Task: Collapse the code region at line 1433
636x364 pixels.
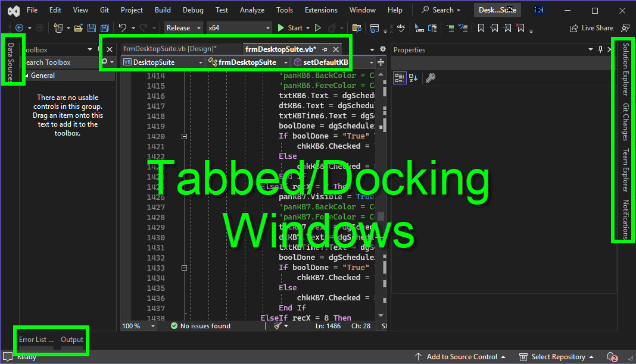Action: [x=184, y=268]
